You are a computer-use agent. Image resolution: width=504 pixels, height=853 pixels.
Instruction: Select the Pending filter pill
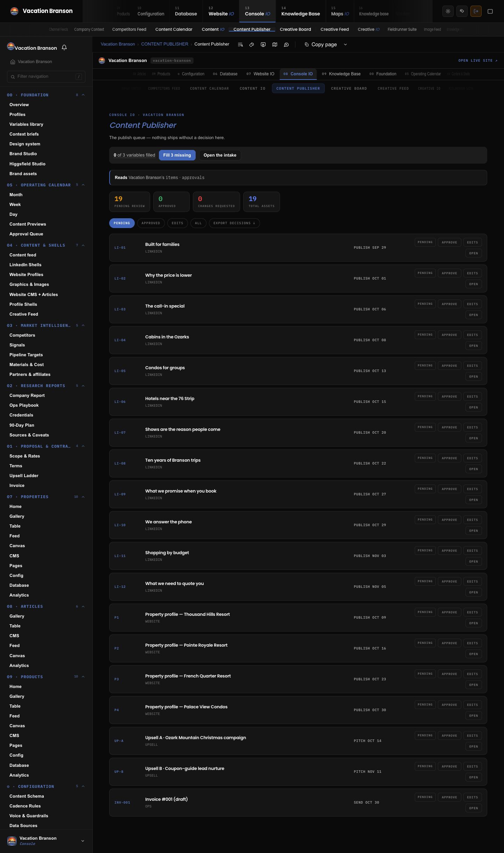tap(122, 223)
